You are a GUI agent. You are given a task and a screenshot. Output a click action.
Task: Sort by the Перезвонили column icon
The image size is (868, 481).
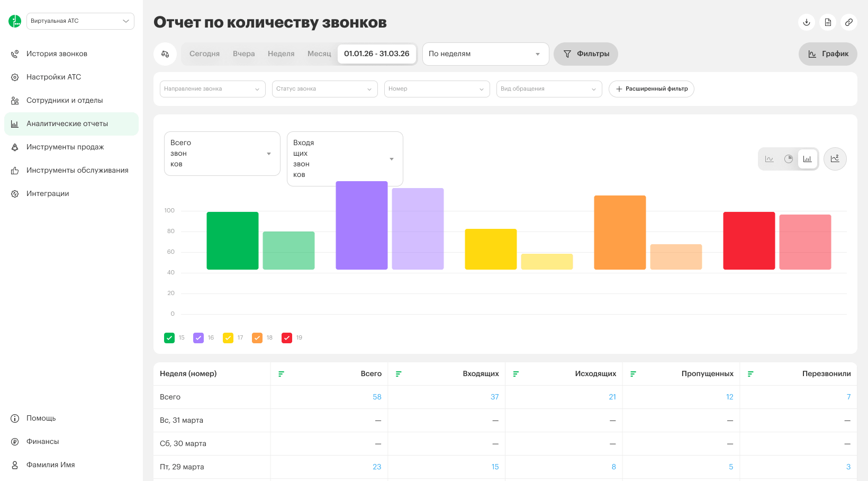tap(751, 374)
